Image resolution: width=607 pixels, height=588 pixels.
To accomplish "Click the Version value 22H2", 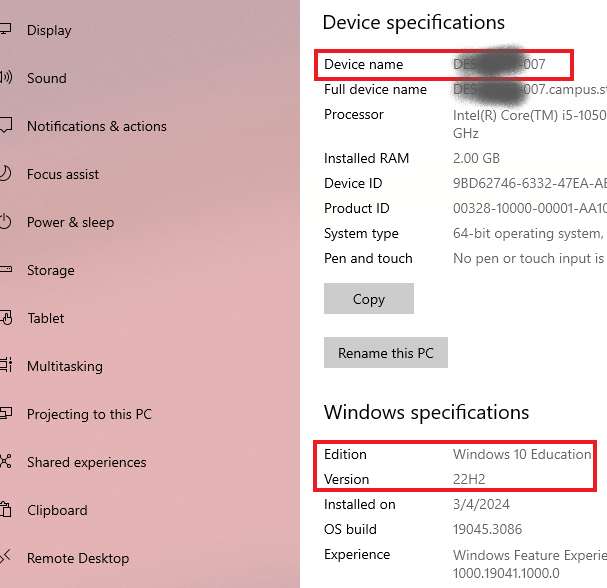I will pyautogui.click(x=469, y=479).
